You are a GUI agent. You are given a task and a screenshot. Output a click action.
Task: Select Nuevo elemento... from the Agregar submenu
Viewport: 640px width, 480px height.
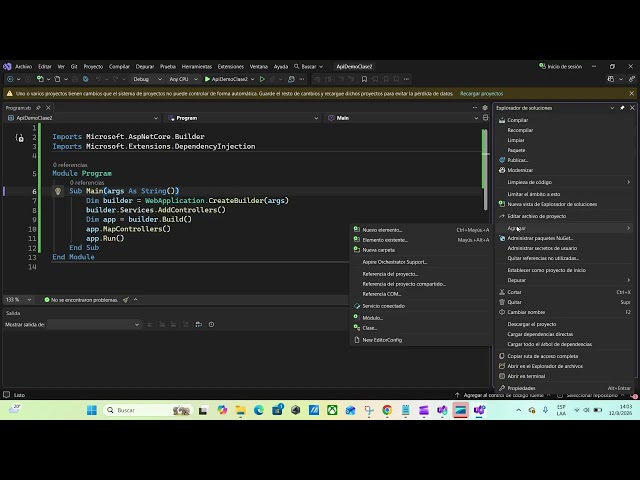tap(421, 230)
